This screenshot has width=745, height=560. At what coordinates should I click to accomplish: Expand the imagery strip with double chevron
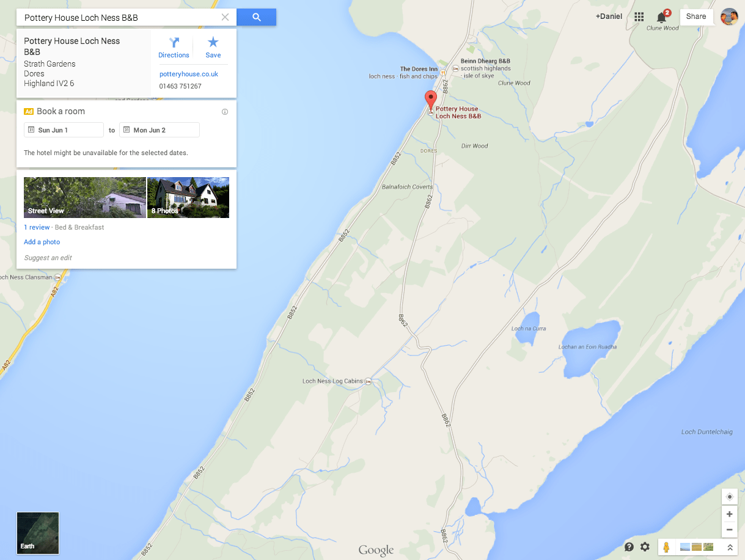pyautogui.click(x=729, y=547)
